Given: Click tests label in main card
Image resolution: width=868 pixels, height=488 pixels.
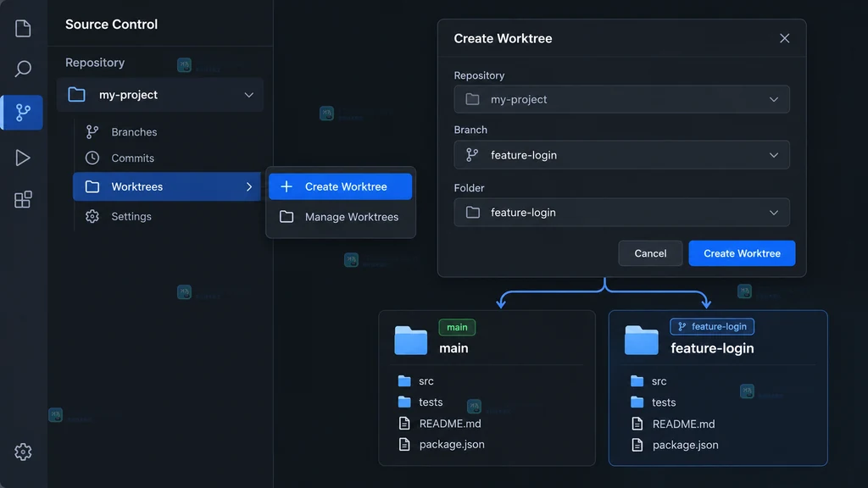Looking at the screenshot, I should tap(431, 402).
